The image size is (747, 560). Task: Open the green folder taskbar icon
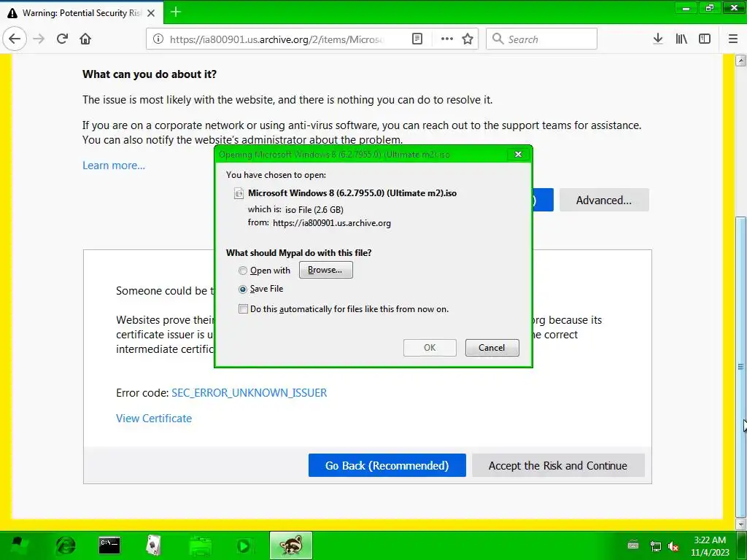point(201,545)
